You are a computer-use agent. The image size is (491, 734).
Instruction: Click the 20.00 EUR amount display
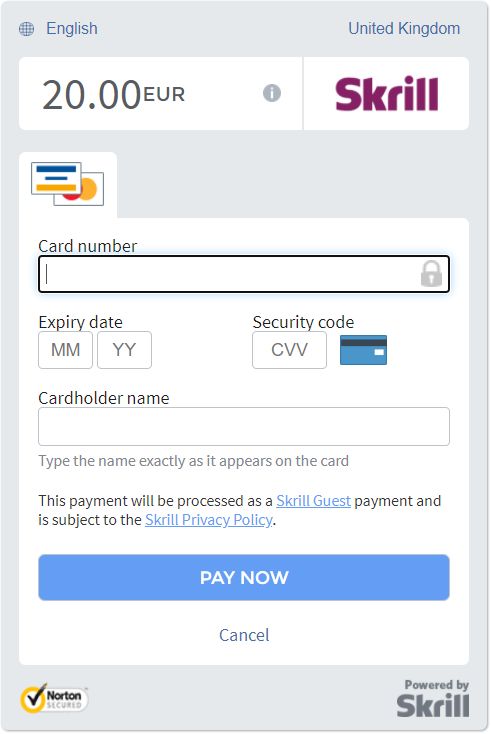click(x=114, y=95)
